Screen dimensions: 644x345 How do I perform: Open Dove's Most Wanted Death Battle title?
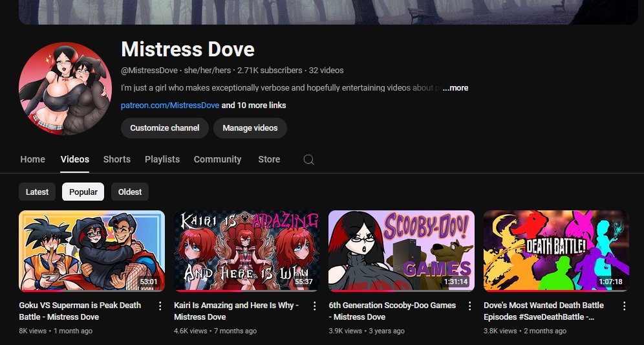544,311
